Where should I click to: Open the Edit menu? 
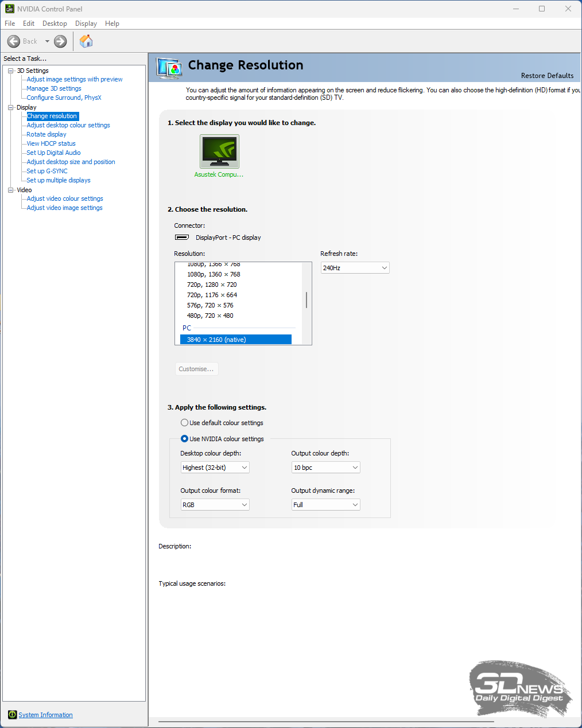(x=29, y=24)
